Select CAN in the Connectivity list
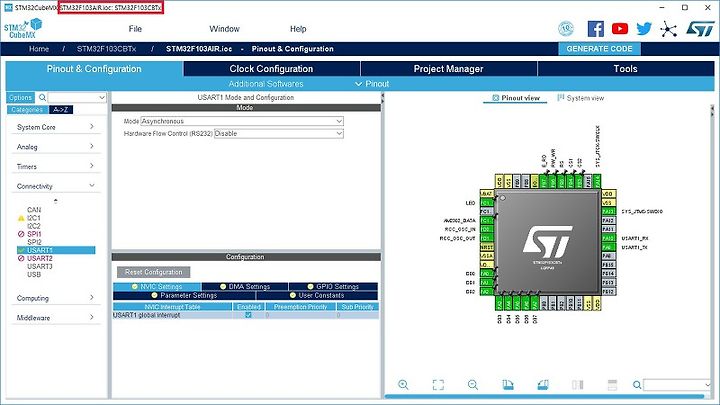The height and width of the screenshot is (405, 720). pyautogui.click(x=34, y=210)
